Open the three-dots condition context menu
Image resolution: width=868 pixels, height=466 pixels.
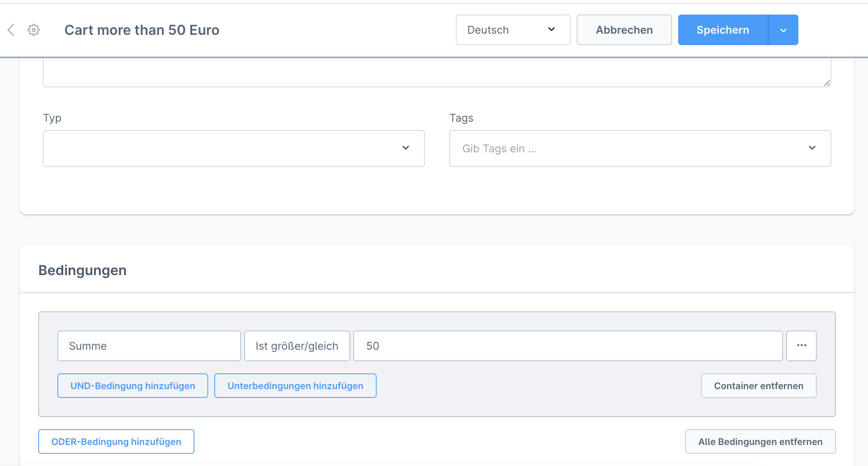tap(801, 345)
